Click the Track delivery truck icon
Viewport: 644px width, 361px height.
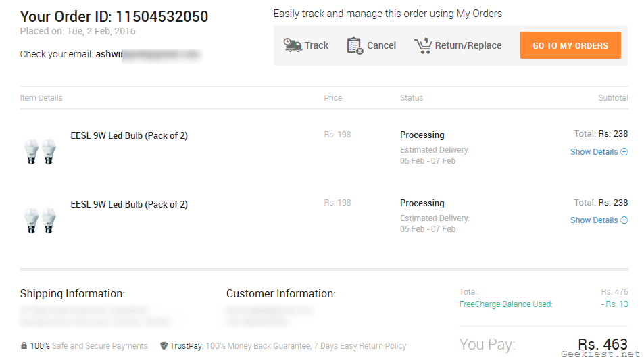click(x=293, y=45)
